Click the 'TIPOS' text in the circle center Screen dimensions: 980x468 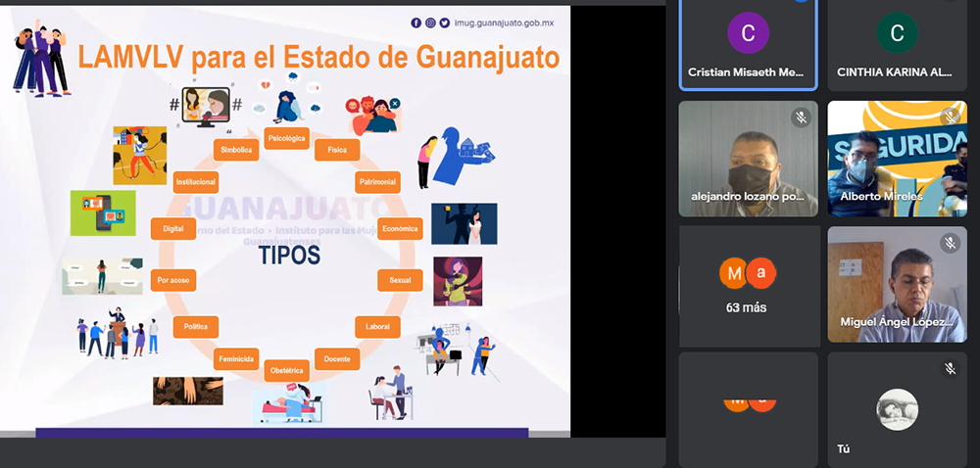point(289,256)
